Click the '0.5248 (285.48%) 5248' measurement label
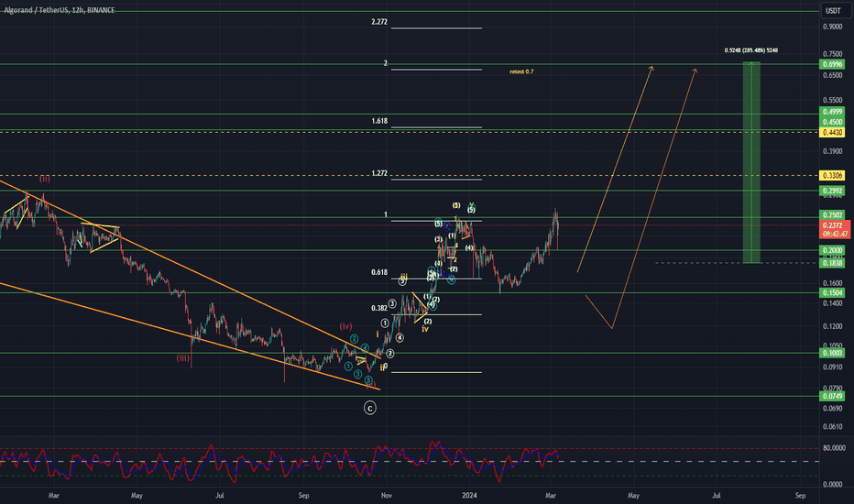This screenshot has width=854, height=504. [751, 50]
